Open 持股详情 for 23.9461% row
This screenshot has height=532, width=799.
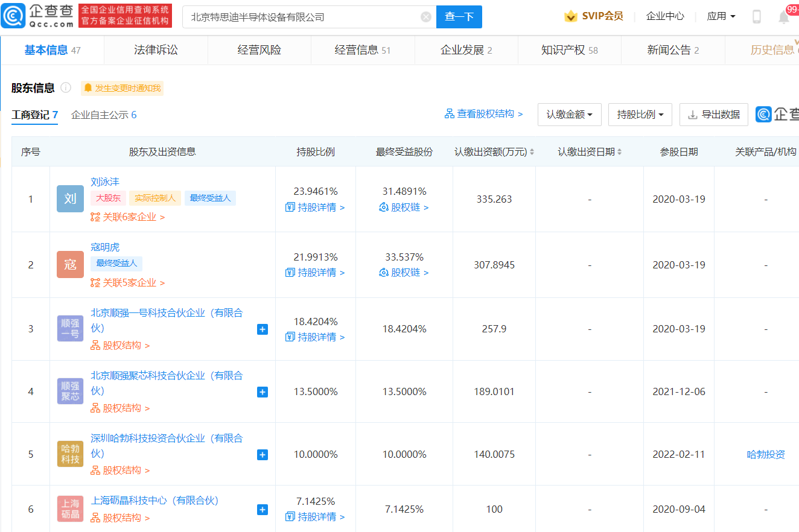click(315, 207)
